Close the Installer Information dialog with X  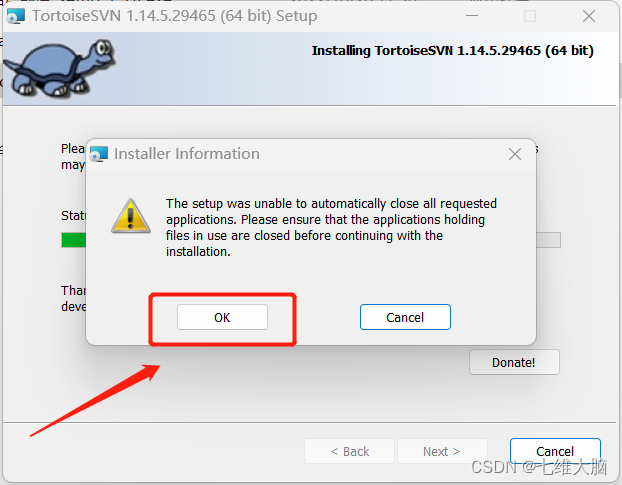515,154
